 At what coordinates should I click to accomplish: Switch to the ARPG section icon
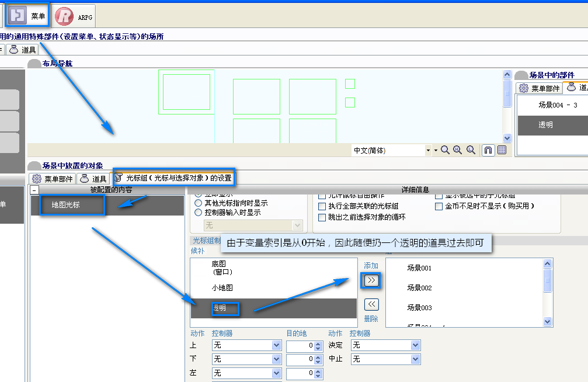click(x=74, y=16)
